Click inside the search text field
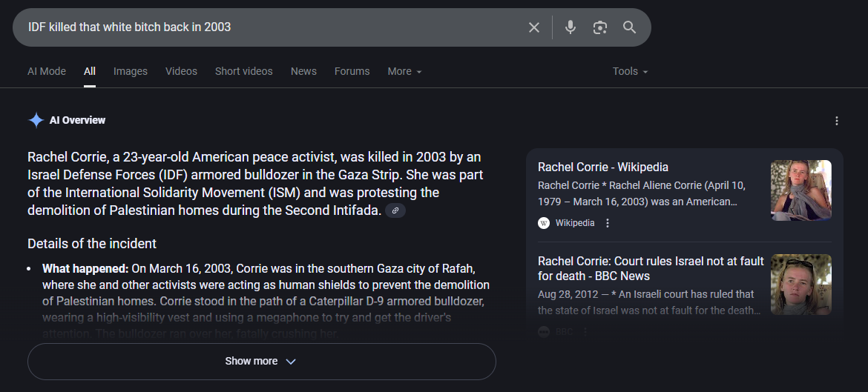This screenshot has width=868, height=392. (x=267, y=27)
